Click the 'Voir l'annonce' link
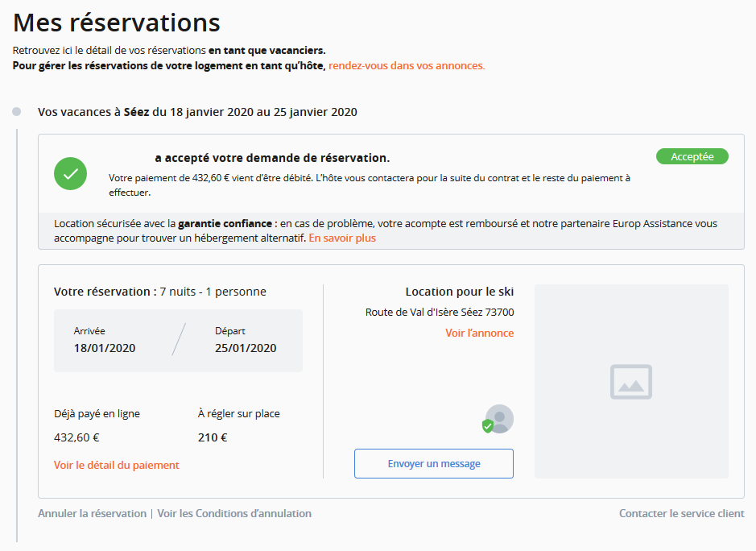 (x=479, y=333)
